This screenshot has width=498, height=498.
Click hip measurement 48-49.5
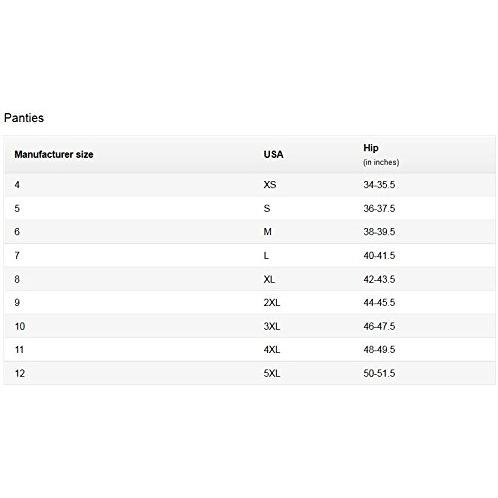pyautogui.click(x=379, y=350)
